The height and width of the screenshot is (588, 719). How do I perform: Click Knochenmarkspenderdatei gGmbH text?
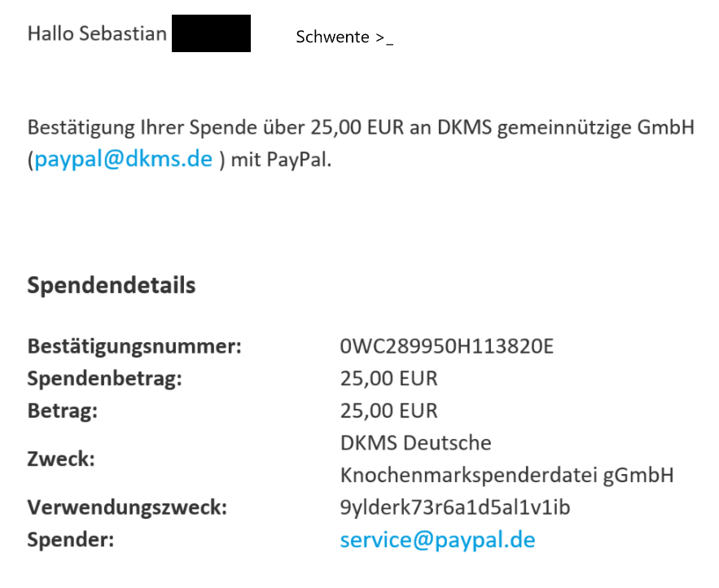[506, 476]
